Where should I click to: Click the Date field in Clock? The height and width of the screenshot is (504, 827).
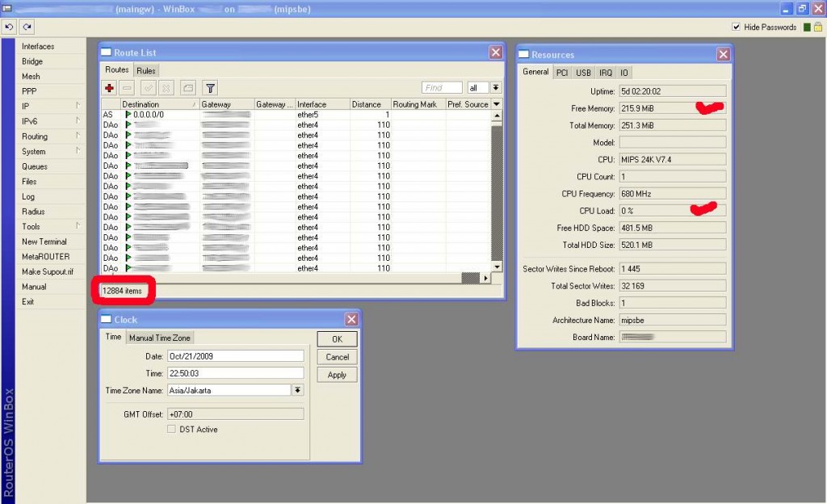(235, 356)
